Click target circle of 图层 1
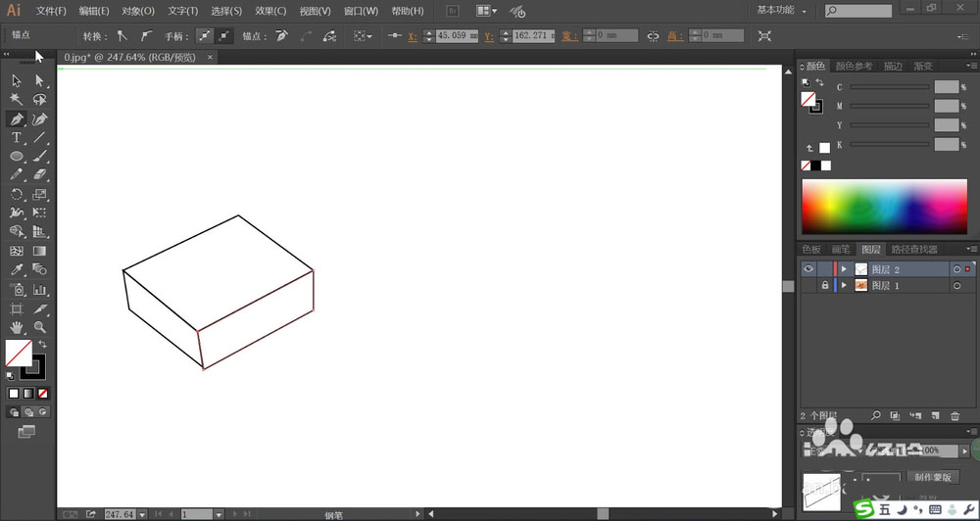 click(956, 286)
